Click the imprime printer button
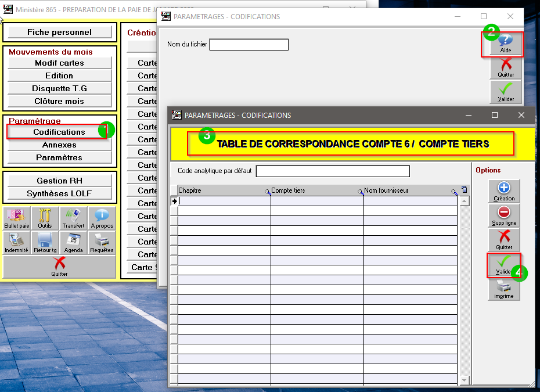Image resolution: width=540 pixels, height=392 pixels. click(504, 289)
